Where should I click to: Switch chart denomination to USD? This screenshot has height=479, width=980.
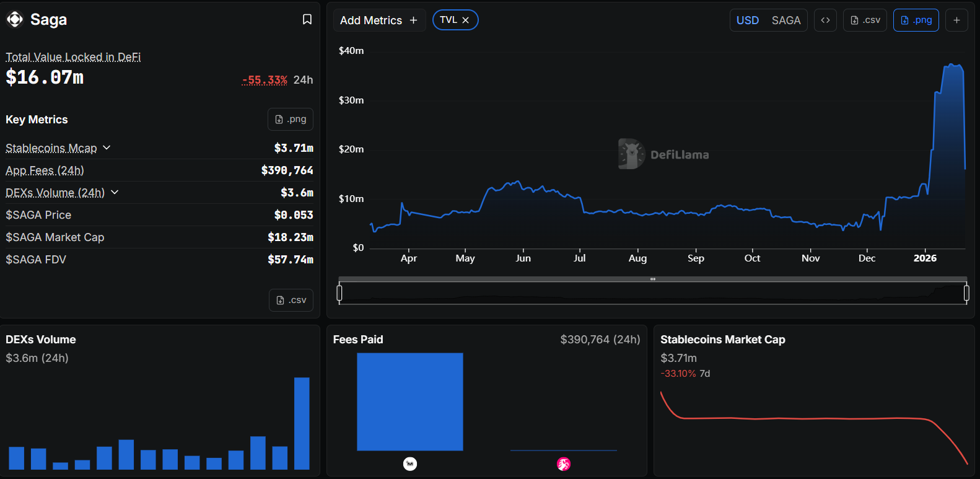point(748,20)
